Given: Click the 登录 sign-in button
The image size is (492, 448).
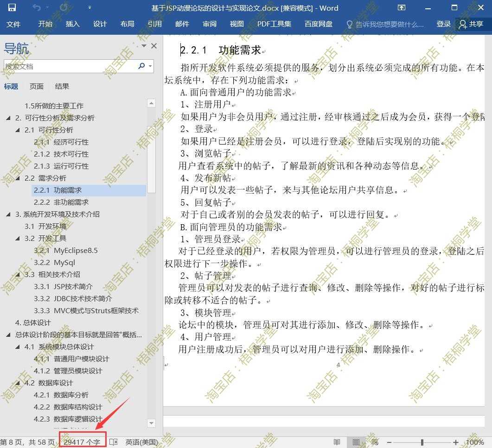Looking at the screenshot, I should pyautogui.click(x=443, y=24).
